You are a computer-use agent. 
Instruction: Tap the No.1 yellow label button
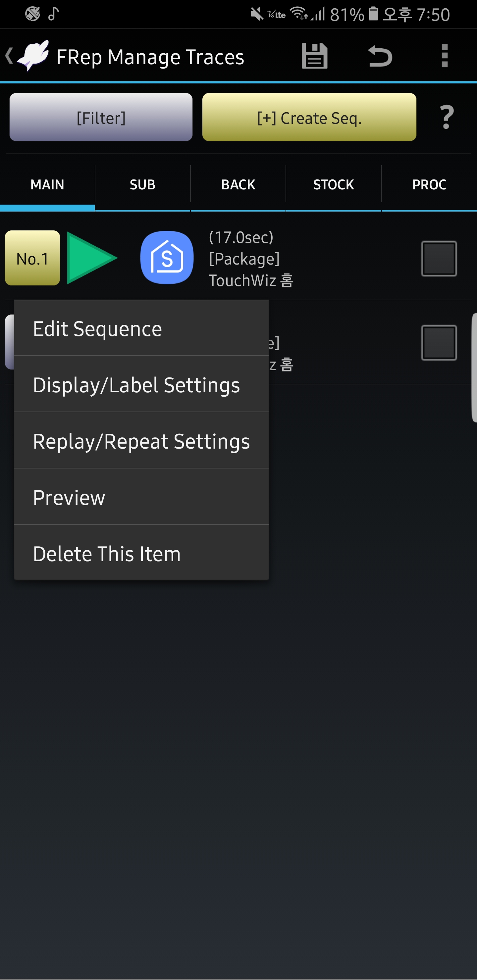(x=32, y=258)
